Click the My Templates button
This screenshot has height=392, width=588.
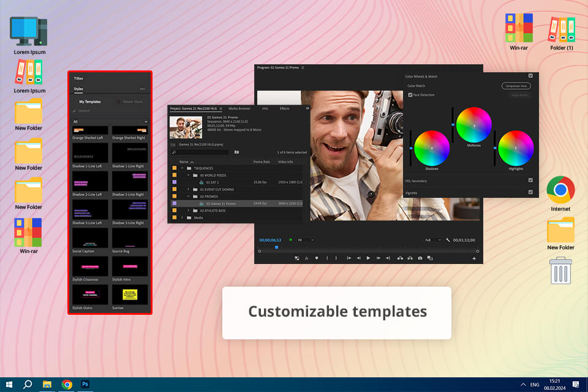[x=90, y=102]
